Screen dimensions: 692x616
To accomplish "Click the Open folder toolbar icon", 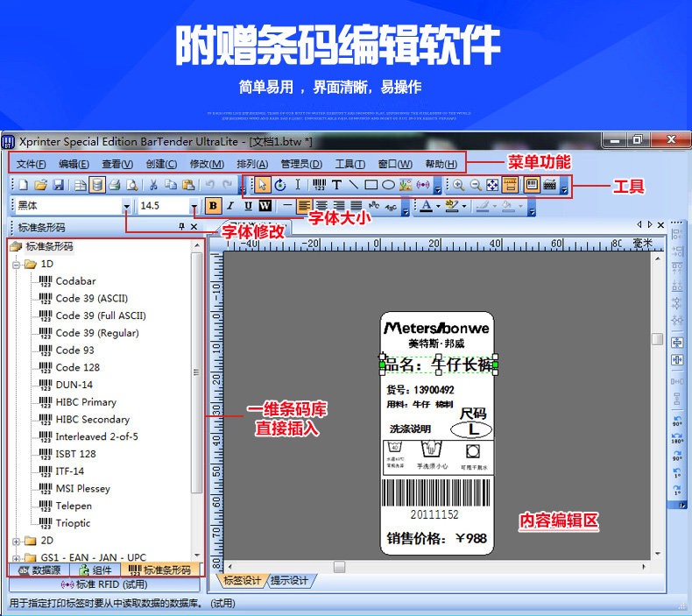I will tap(40, 185).
